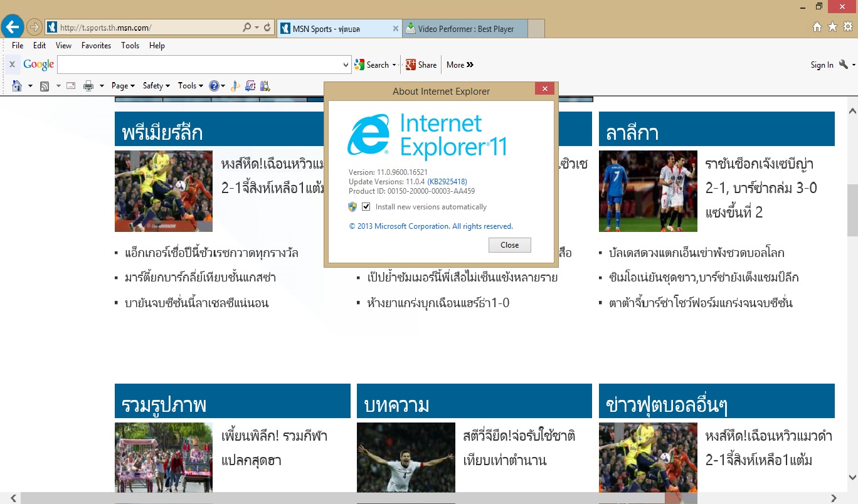Open the Safety dropdown menu
Viewport: 858px width, 504px height.
pos(156,86)
